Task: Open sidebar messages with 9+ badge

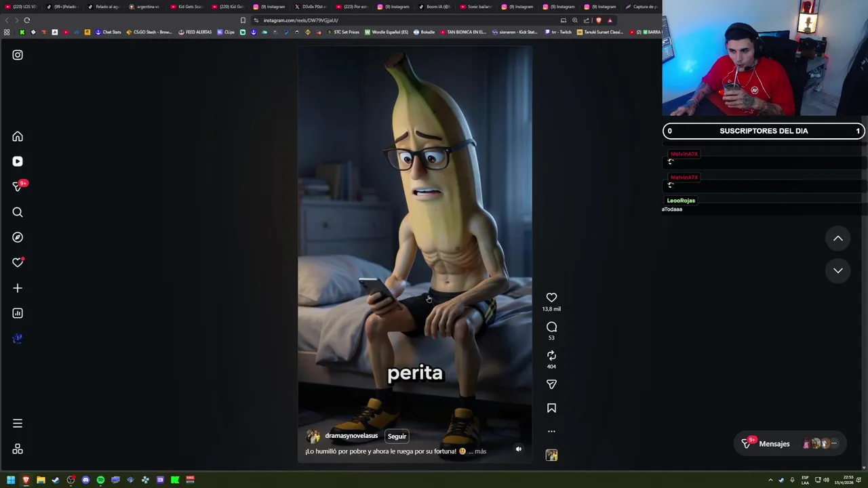Action: (18, 186)
